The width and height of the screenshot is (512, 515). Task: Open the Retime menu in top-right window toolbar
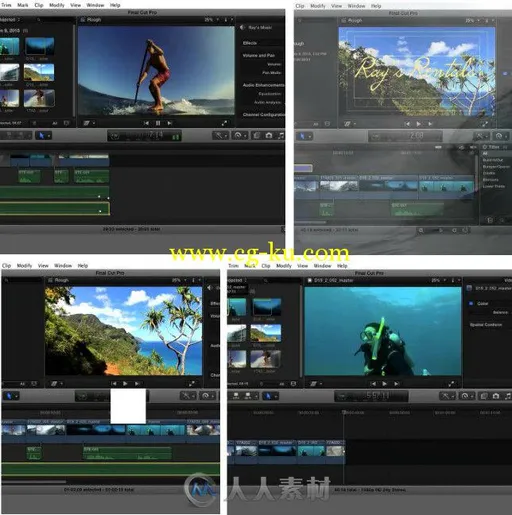click(500, 136)
